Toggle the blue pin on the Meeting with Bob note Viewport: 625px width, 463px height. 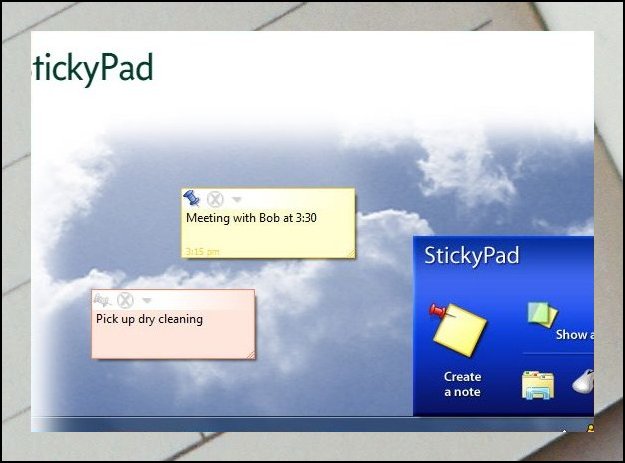coord(191,198)
